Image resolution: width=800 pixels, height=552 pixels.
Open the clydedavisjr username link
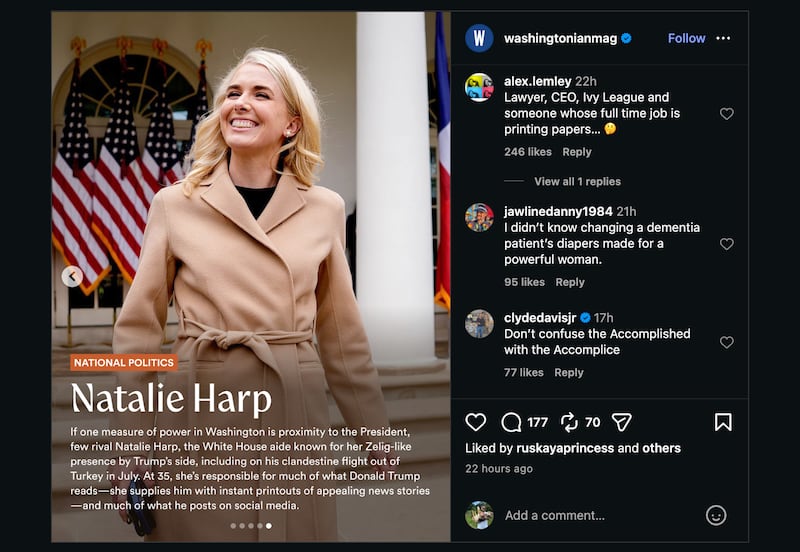pyautogui.click(x=540, y=318)
